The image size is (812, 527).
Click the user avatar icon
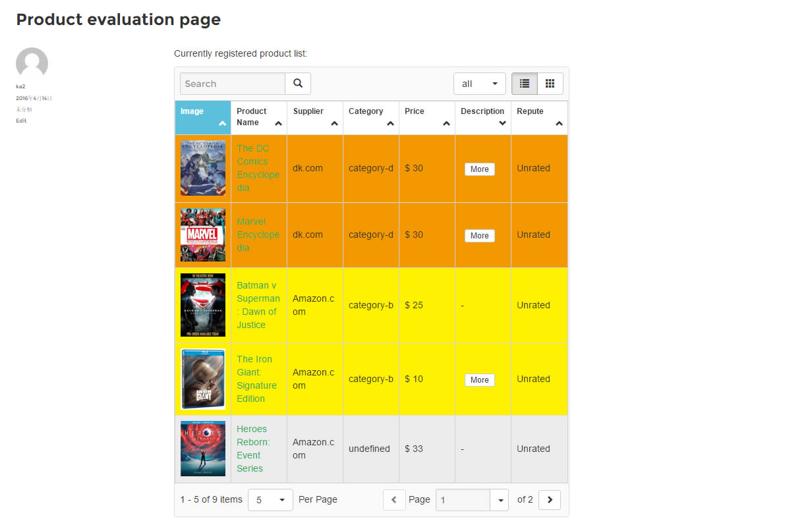(x=32, y=64)
